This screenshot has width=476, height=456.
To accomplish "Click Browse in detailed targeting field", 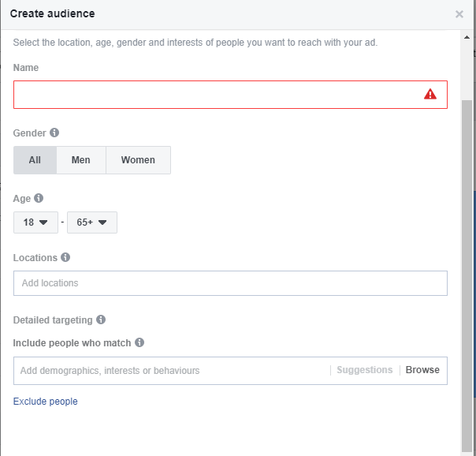I will pyautogui.click(x=422, y=370).
